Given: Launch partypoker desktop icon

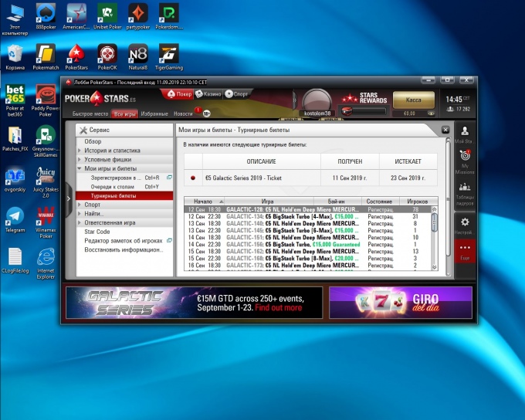Looking at the screenshot, I should point(138,17).
